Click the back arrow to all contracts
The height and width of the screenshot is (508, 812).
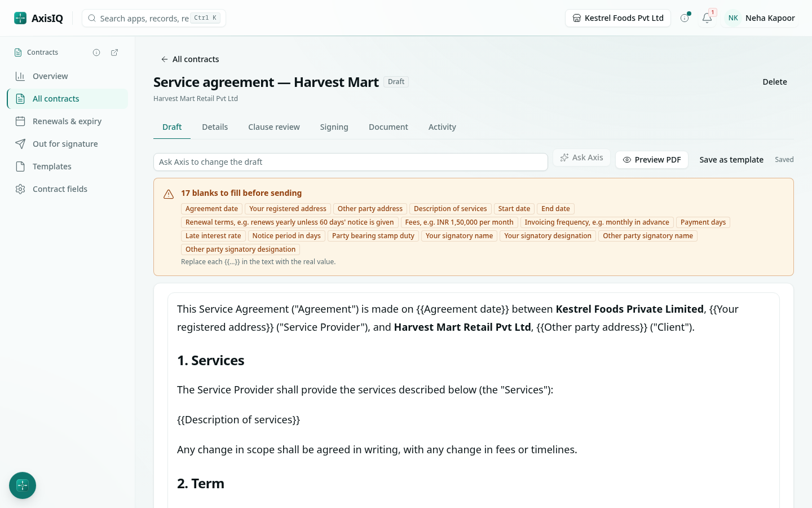click(165, 59)
